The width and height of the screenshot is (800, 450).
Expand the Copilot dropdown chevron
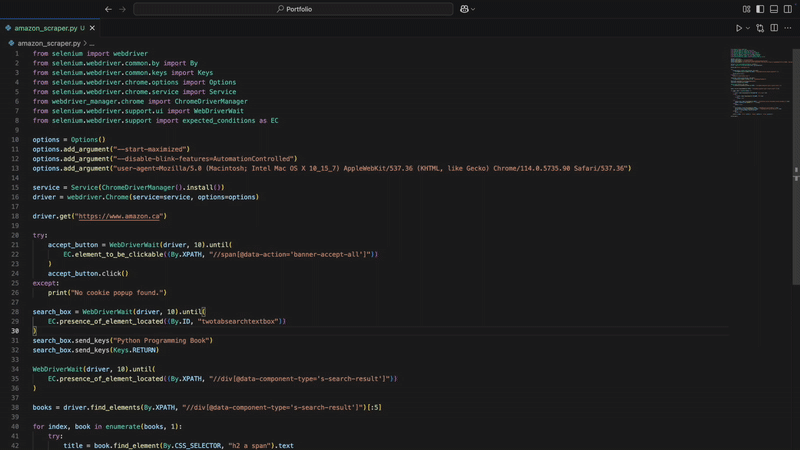pos(473,9)
